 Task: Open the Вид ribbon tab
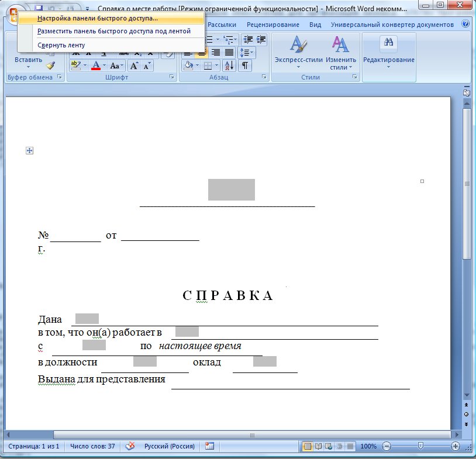coord(315,25)
